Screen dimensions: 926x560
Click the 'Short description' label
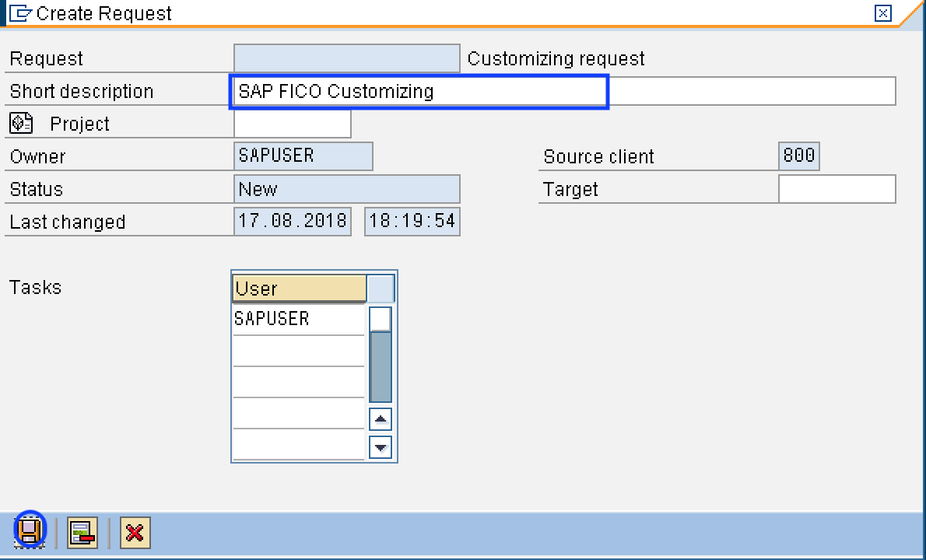[82, 92]
